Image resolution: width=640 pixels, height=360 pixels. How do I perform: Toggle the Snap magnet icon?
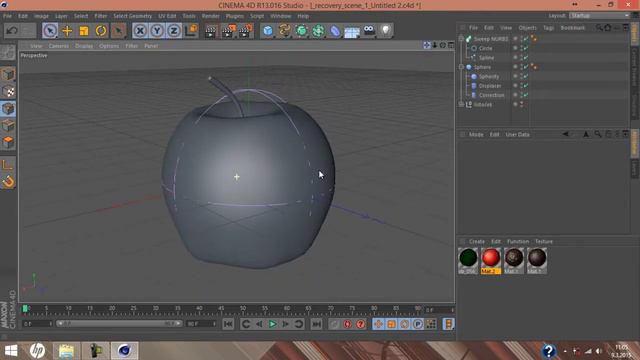point(8,181)
